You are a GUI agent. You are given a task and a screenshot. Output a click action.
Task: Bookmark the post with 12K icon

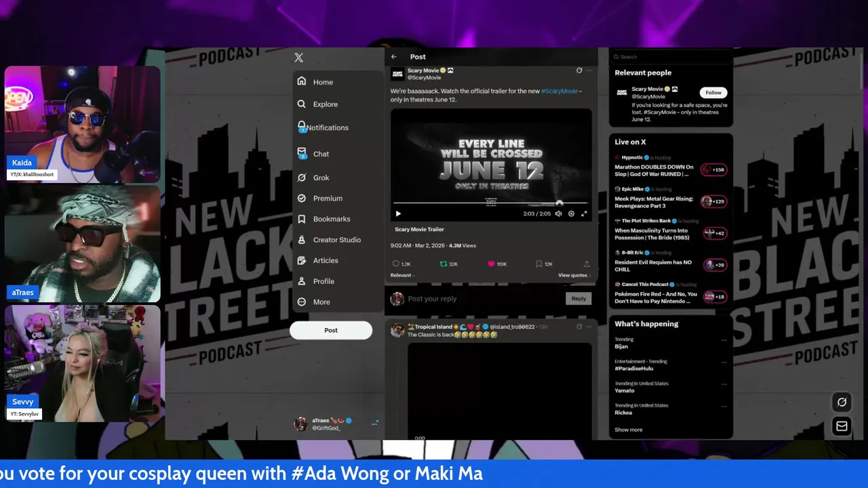click(x=538, y=264)
